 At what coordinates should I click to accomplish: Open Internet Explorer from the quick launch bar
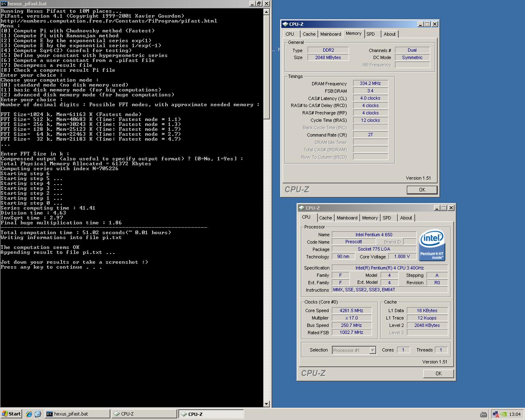(29, 414)
